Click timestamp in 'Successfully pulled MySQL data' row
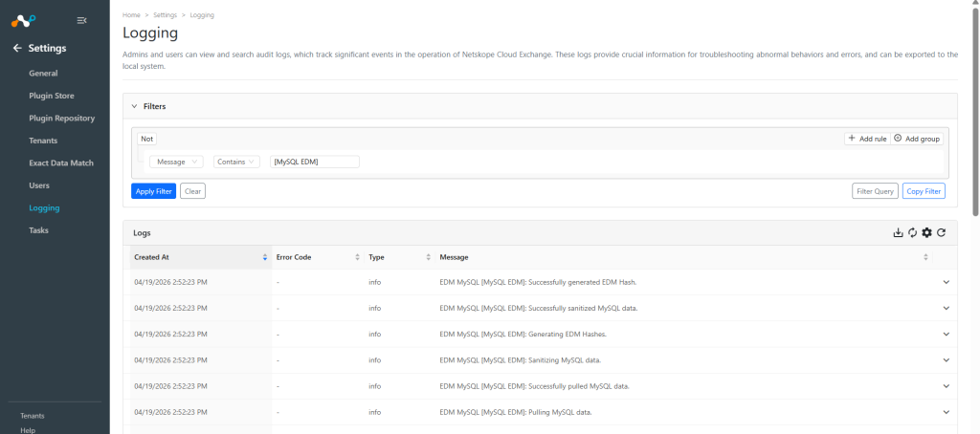 click(x=170, y=386)
